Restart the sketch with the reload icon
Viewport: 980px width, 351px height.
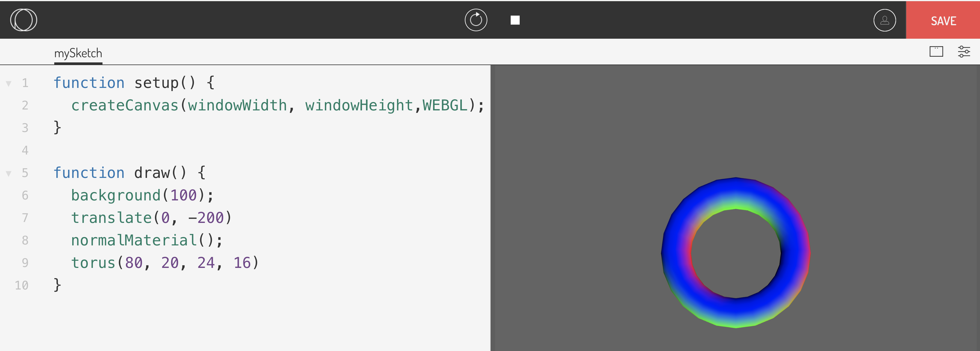(476, 20)
